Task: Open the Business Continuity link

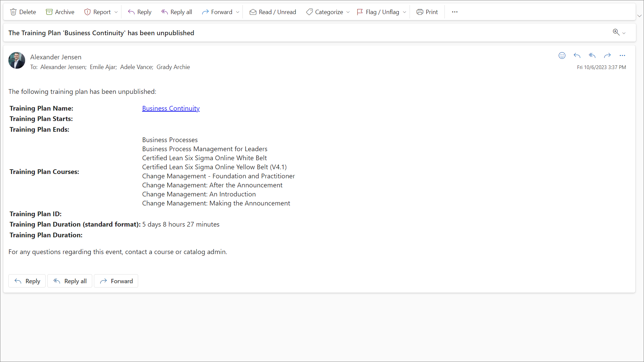Action: (x=171, y=108)
